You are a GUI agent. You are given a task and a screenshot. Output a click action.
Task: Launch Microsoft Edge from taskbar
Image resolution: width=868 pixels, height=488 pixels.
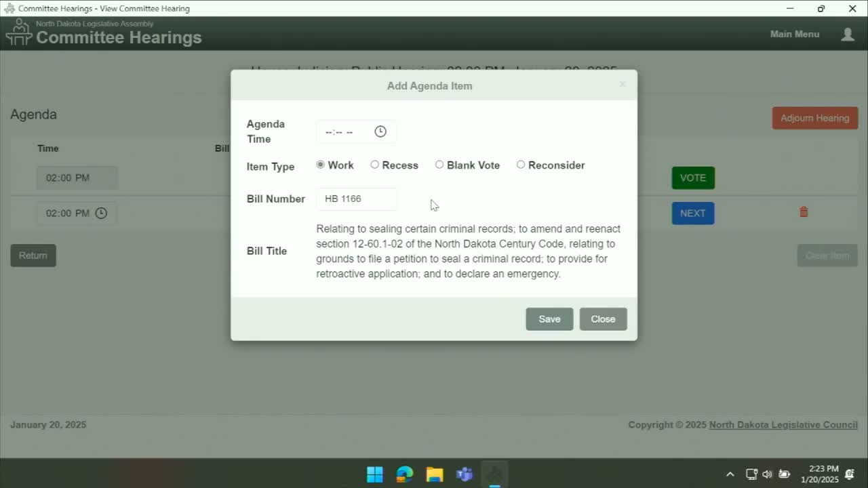coord(405,474)
